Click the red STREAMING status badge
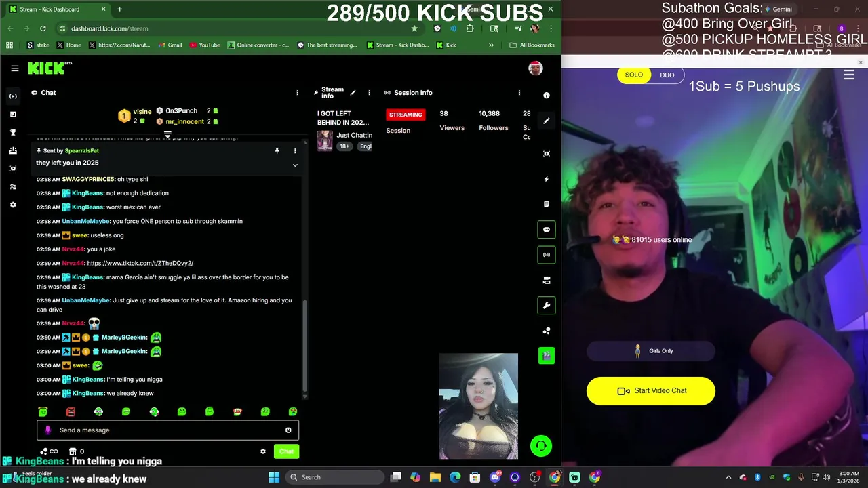Screen dimensions: 868x488 [x=406, y=115]
